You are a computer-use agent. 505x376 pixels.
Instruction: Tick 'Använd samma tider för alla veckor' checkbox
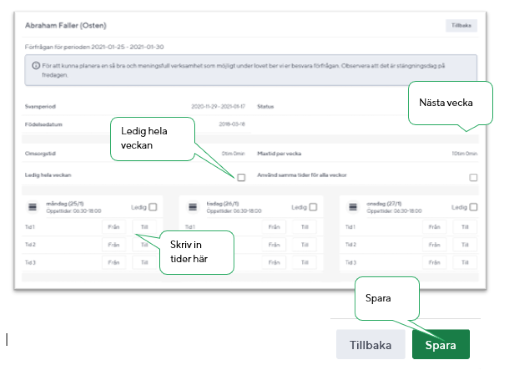(x=473, y=177)
